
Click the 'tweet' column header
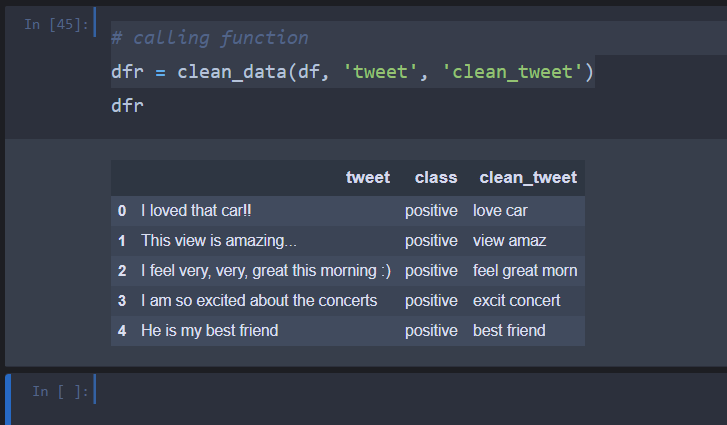(x=367, y=178)
